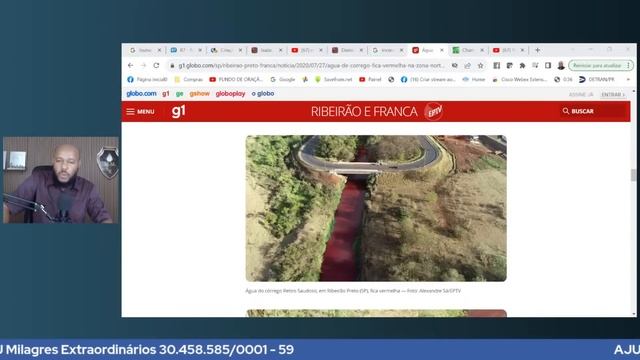Open the 'Painel' YouTube bookmark
Screen dimensions: 640x360
coord(370,80)
